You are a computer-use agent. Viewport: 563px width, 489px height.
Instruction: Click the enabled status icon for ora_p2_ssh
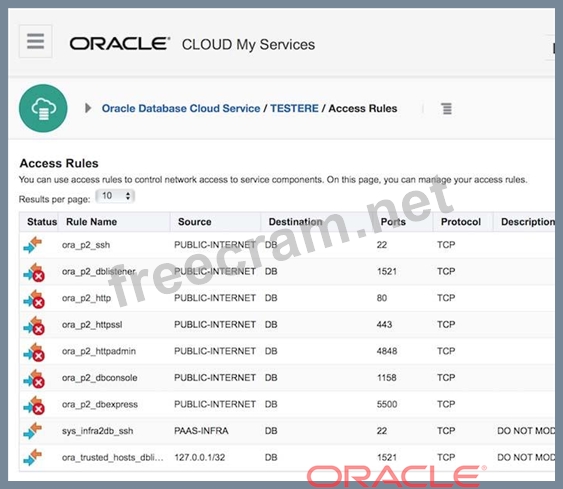click(x=33, y=245)
